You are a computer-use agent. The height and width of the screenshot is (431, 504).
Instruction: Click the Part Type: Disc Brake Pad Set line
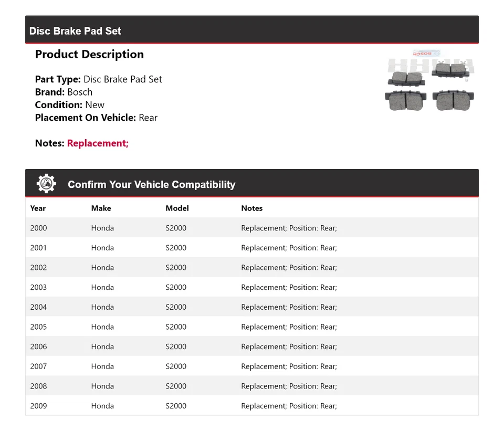point(98,79)
